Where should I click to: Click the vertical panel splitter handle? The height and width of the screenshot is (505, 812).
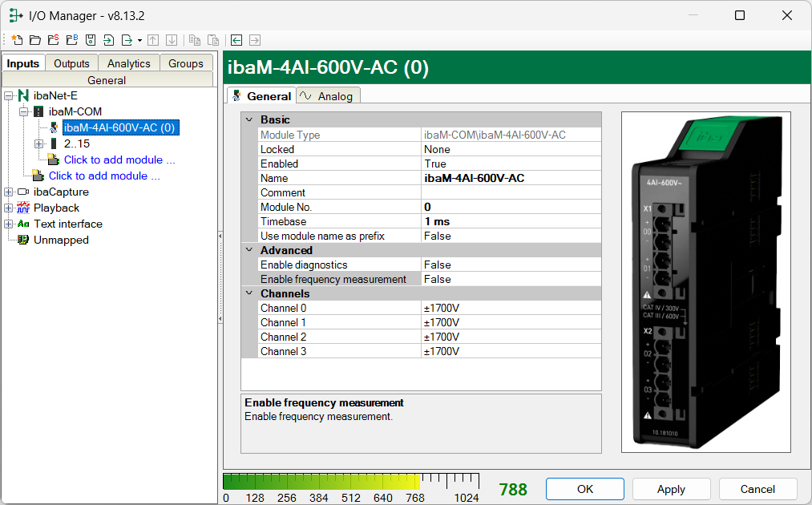220,277
